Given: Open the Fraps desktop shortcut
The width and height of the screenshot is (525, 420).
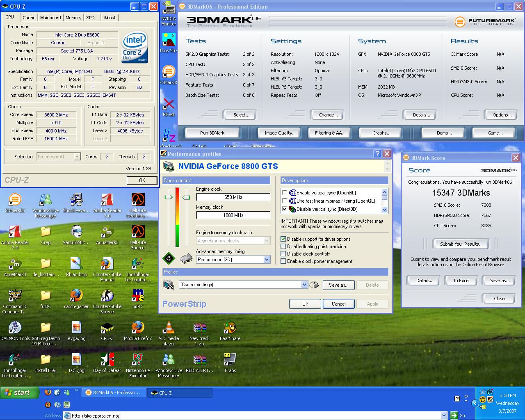Looking at the screenshot, I should (x=230, y=360).
